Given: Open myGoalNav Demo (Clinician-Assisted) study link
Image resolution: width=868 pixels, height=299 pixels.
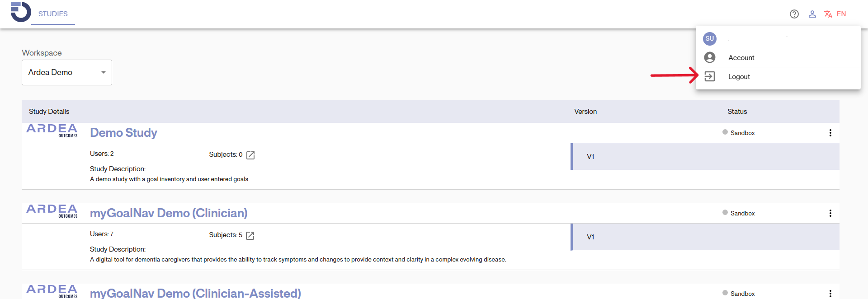Looking at the screenshot, I should [x=195, y=294].
